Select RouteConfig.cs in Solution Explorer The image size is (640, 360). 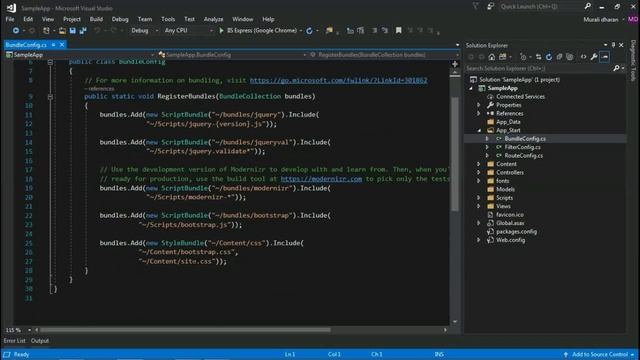[524, 156]
